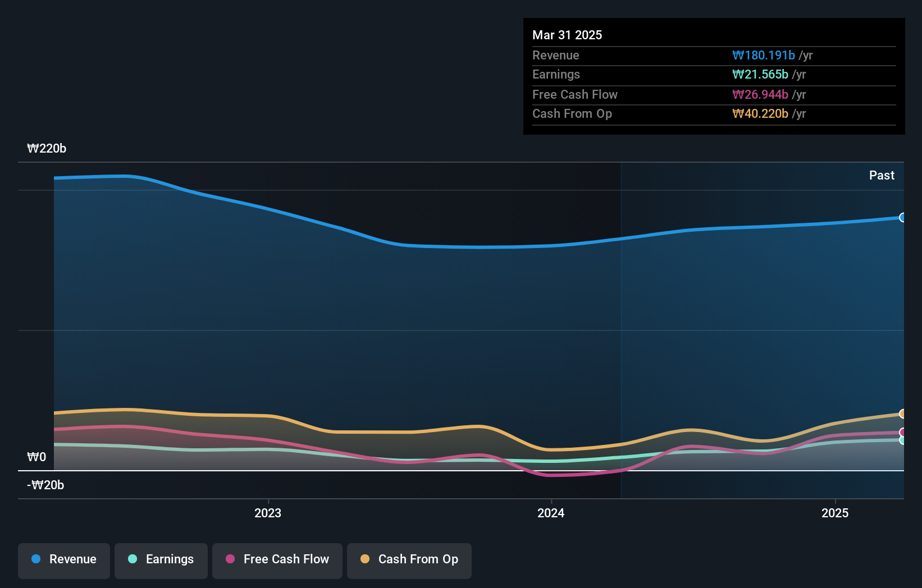Click the Past region label
This screenshot has width=922, height=588.
(882, 176)
